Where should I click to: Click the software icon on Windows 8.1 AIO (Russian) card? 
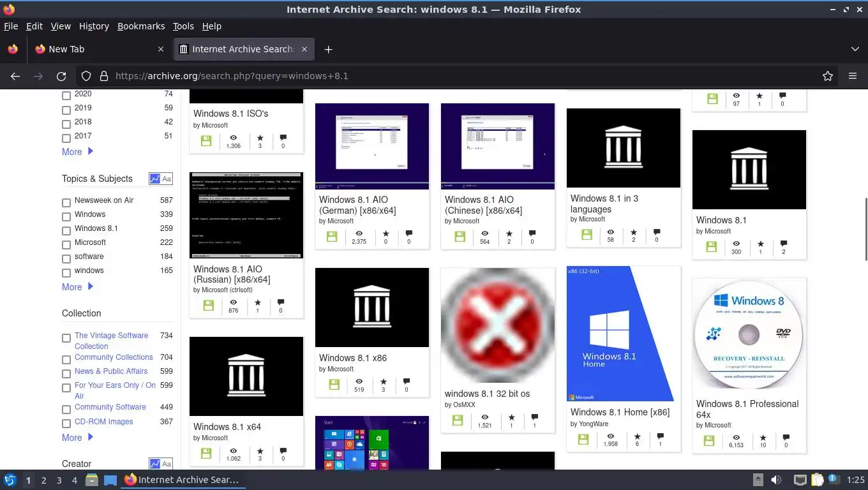click(208, 306)
